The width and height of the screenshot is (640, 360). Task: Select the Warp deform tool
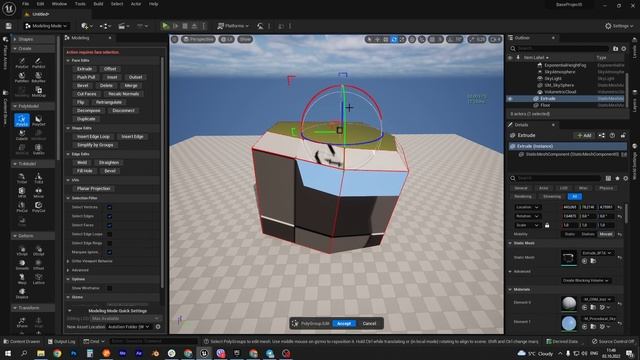point(22,279)
